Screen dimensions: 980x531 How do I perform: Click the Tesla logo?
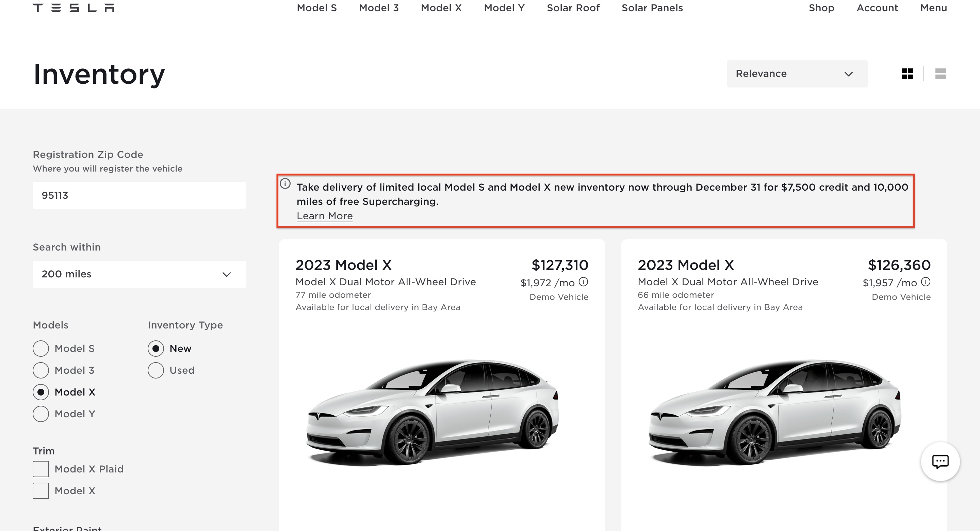tap(73, 7)
